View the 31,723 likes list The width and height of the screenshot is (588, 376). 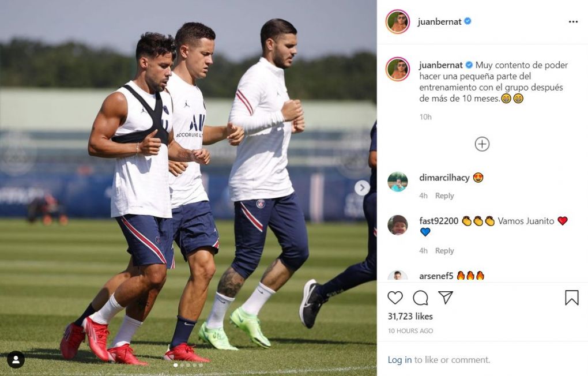pyautogui.click(x=410, y=317)
